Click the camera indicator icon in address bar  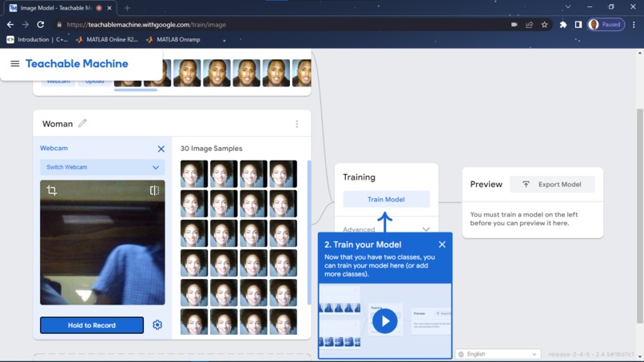(515, 25)
